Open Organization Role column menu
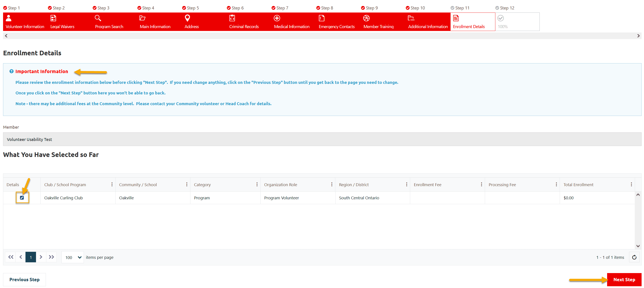Screen dimensions: 644x288 (332, 184)
